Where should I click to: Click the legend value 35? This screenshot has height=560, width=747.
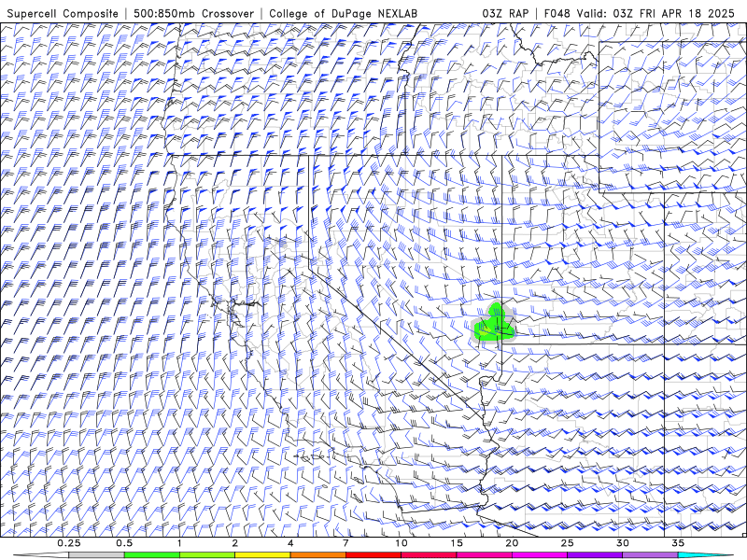coord(678,543)
